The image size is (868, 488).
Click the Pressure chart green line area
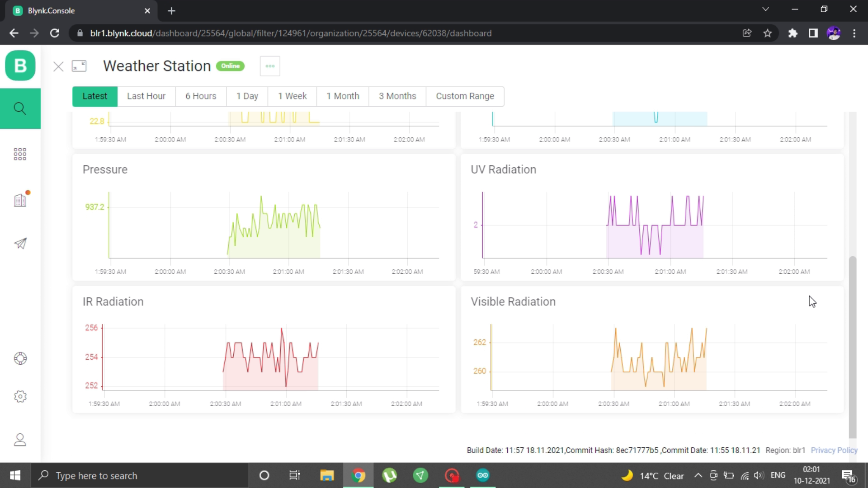[x=274, y=228]
